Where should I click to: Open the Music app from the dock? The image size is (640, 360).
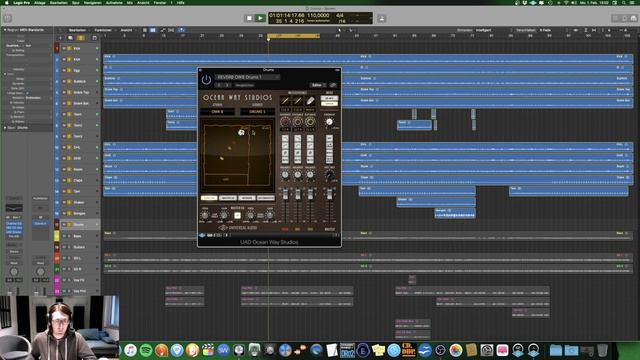pos(130,350)
